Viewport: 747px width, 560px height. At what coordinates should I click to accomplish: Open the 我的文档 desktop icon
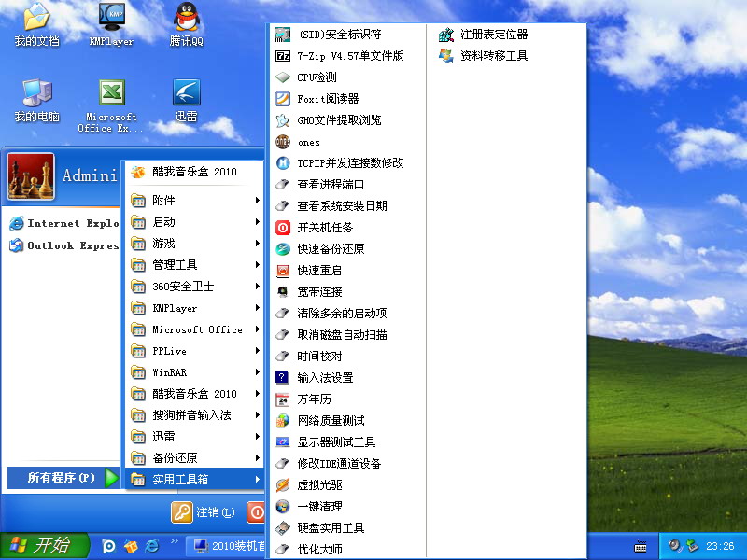(36, 25)
